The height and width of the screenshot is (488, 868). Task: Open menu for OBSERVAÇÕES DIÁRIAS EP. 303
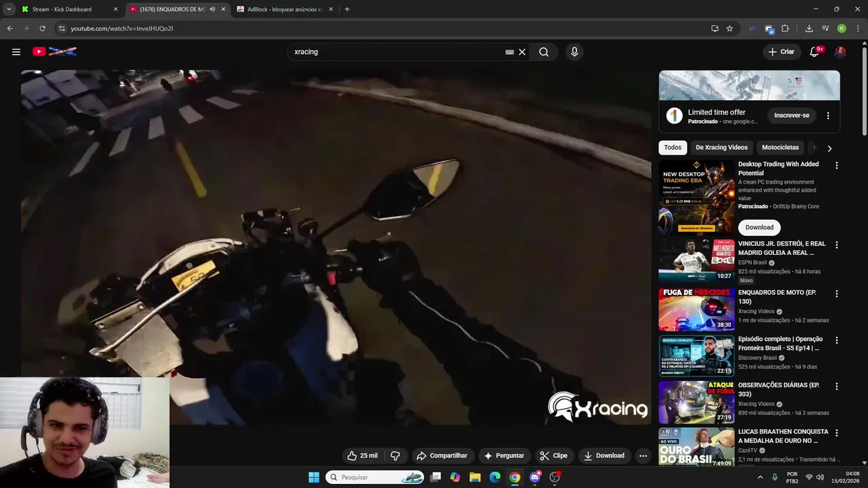point(837,386)
